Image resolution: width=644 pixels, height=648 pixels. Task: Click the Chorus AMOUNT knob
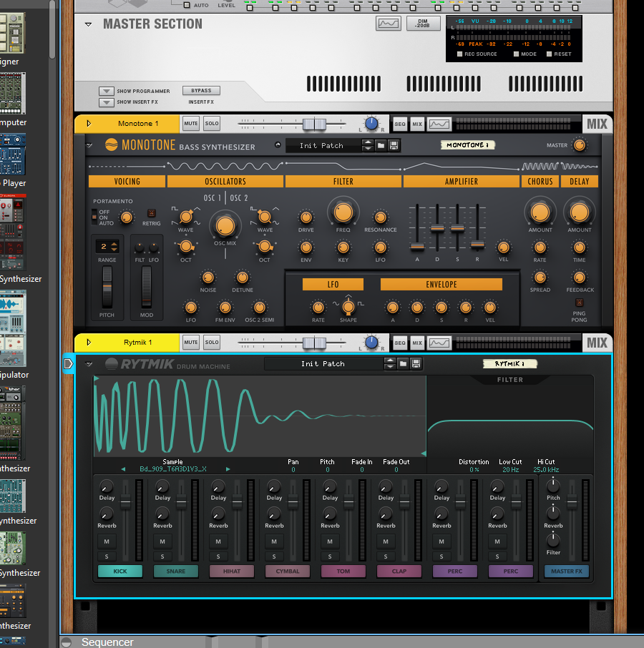540,212
